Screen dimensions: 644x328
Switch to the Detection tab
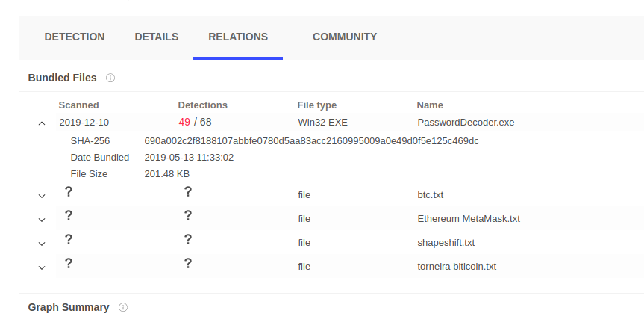pos(75,37)
